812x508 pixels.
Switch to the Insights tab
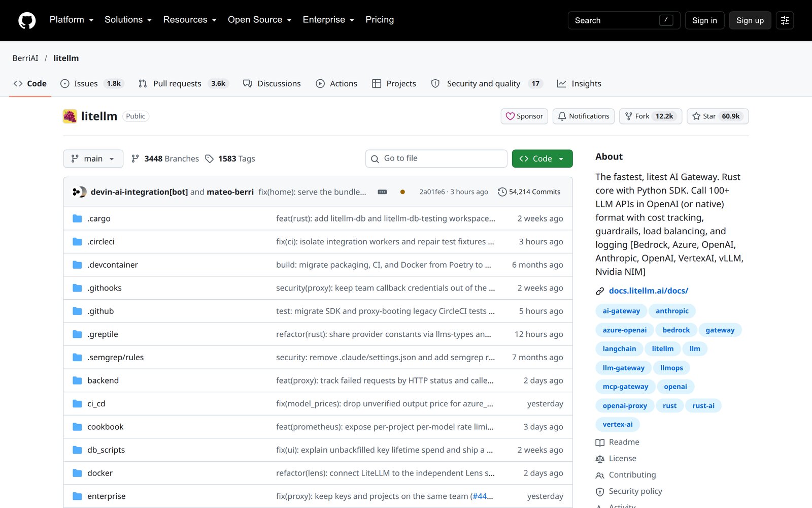tap(579, 84)
